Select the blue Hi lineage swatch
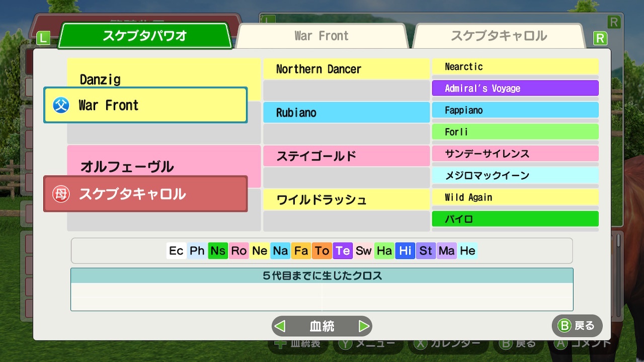Viewport: 644px width, 362px height. click(405, 250)
